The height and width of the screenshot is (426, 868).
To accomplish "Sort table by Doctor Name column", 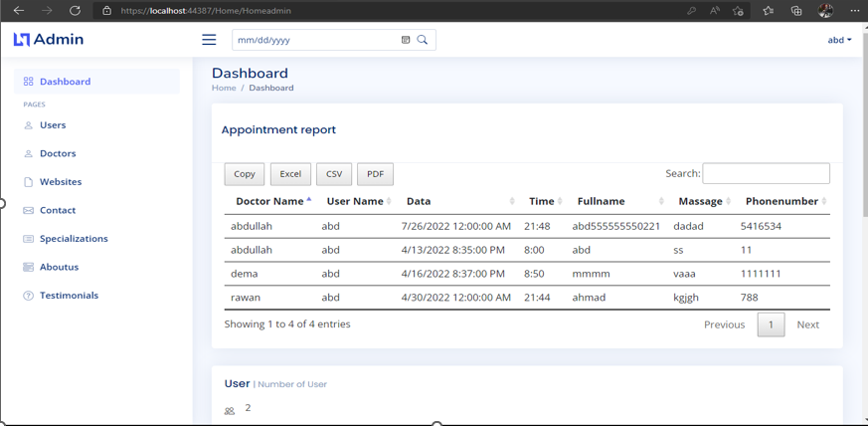I will [269, 201].
